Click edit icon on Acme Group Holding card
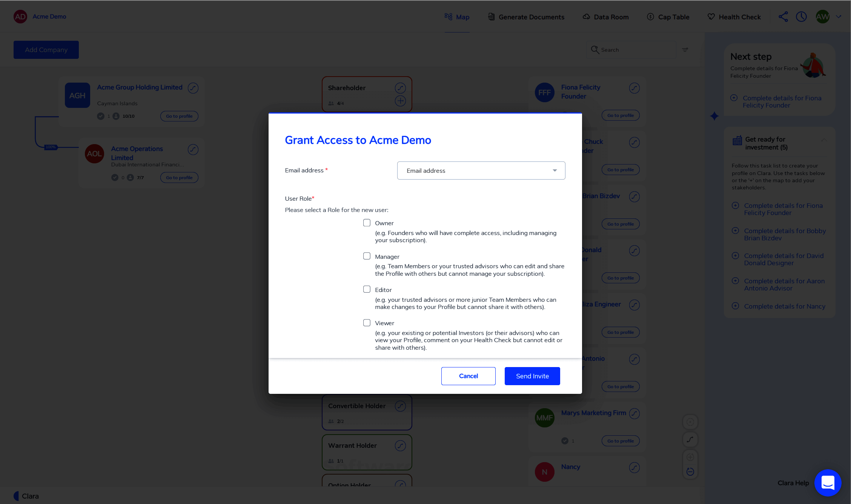 click(193, 88)
